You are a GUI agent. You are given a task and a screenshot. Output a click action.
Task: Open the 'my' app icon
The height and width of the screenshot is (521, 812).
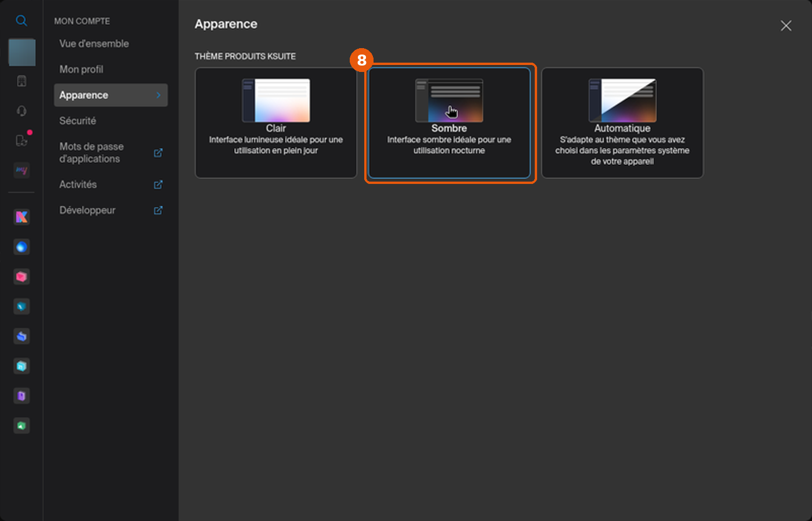coord(21,171)
